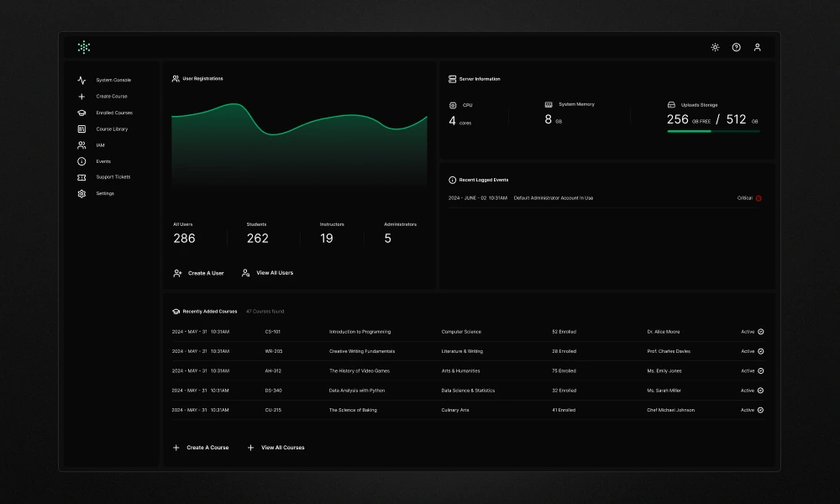Toggle the Active status for CS-101

(x=759, y=331)
